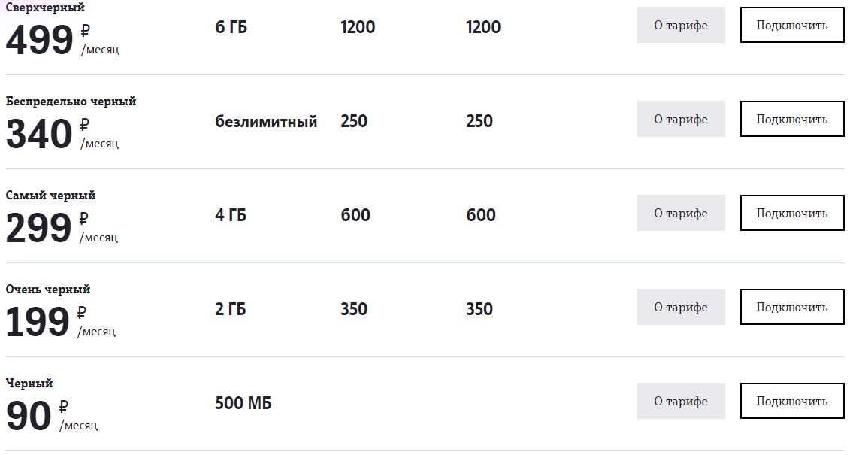
Task: Click 'Подключить' for the 499 ₽ tariff
Action: 792,25
